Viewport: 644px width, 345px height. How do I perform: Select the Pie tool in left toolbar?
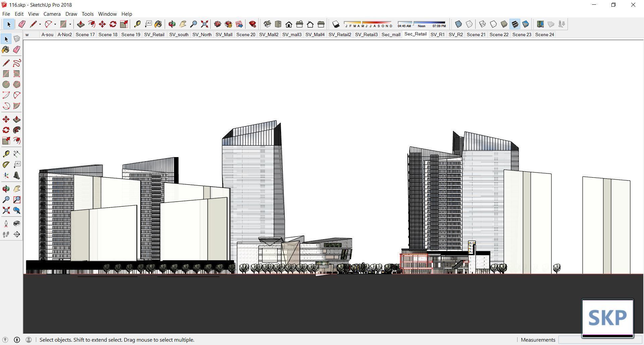(17, 106)
